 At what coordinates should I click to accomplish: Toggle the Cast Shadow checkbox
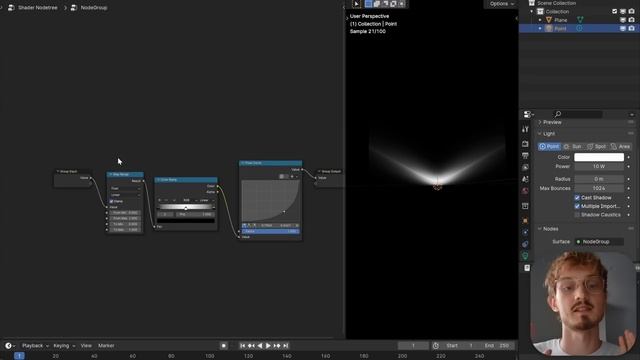[577, 198]
